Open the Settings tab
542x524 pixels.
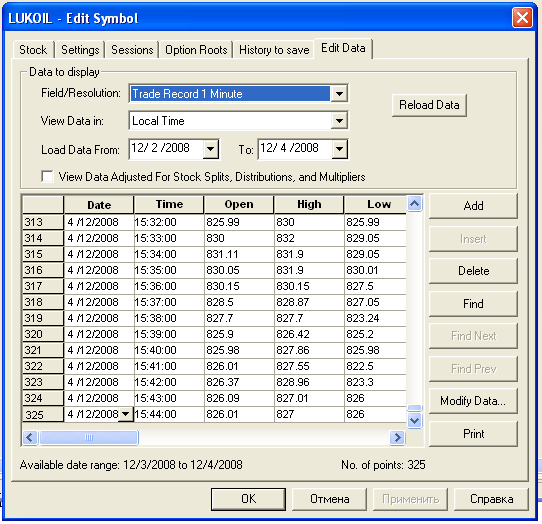(80, 50)
